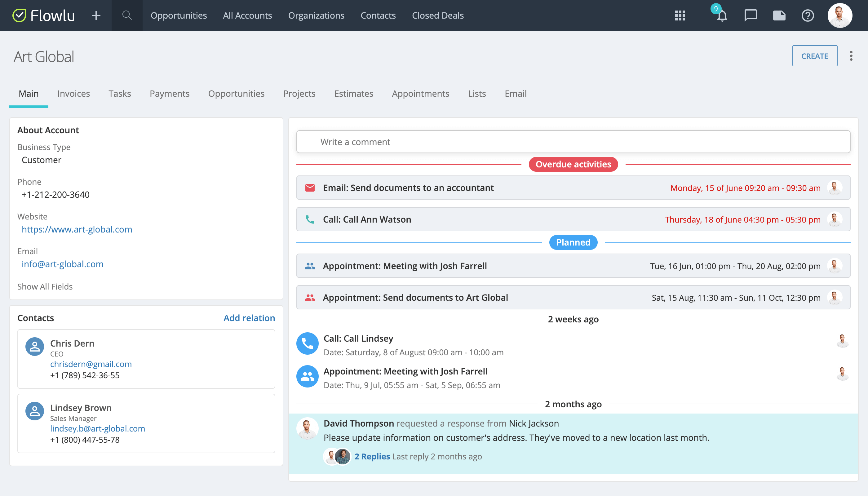Click in the Write a comment field
This screenshot has width=868, height=496.
[x=573, y=142]
